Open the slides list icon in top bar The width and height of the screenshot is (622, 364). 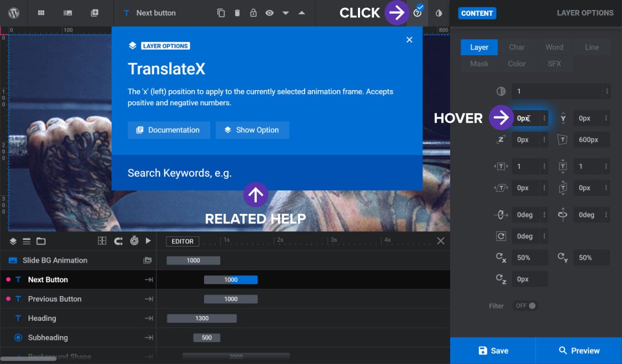coord(68,13)
